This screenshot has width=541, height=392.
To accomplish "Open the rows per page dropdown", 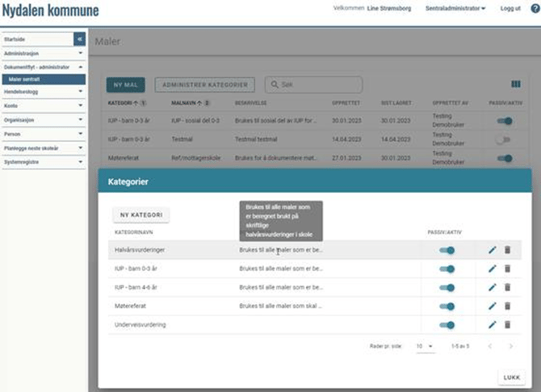I will point(425,346).
